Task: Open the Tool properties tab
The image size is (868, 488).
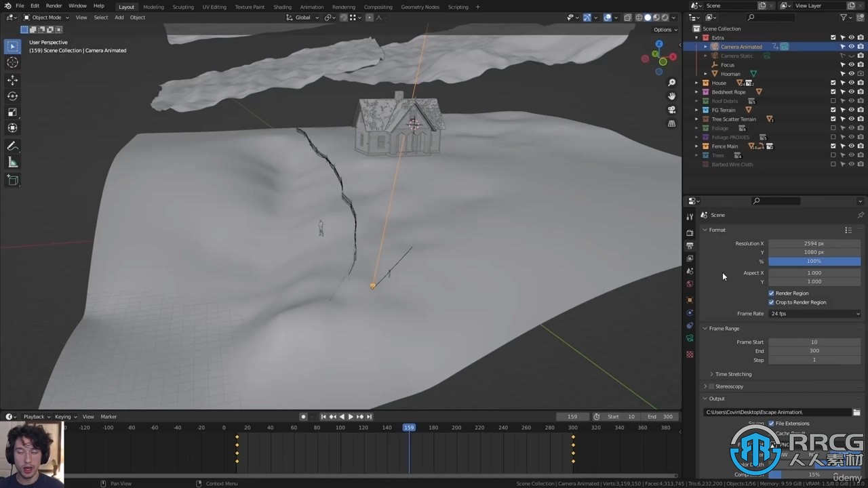Action: tap(690, 217)
